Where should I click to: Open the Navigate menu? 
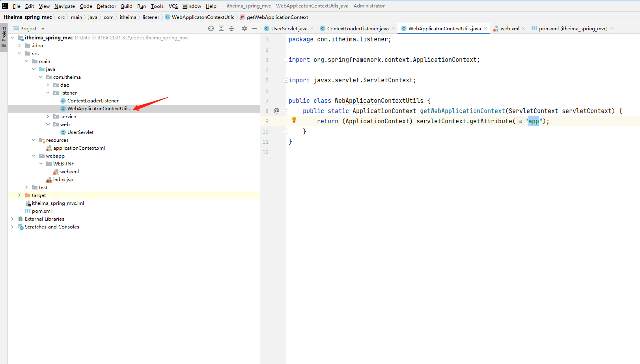[x=65, y=6]
